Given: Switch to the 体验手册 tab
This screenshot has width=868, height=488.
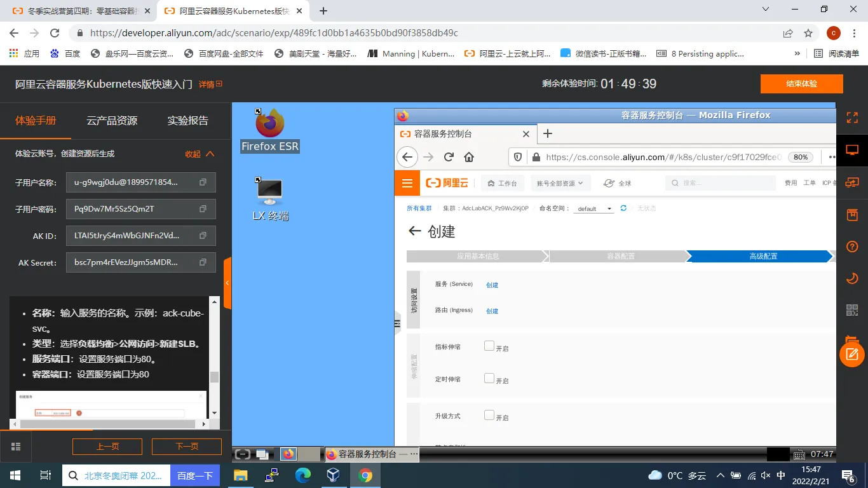Looking at the screenshot, I should 36,120.
